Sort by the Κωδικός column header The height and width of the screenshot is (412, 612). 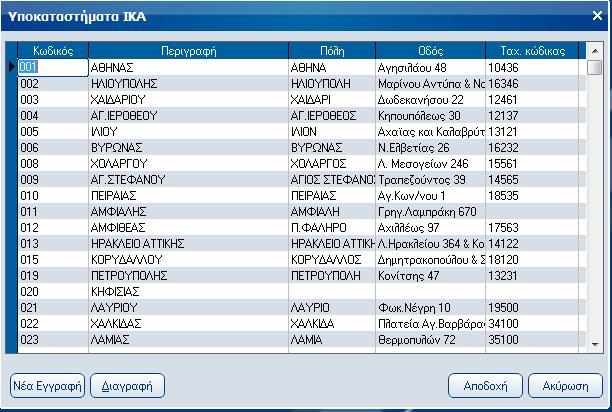(53, 51)
